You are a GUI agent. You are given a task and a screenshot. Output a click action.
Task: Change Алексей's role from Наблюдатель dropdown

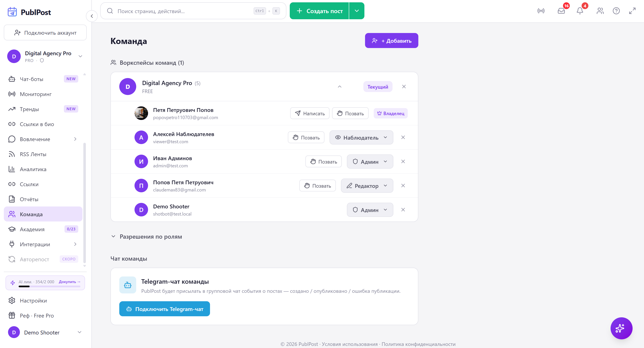(361, 137)
